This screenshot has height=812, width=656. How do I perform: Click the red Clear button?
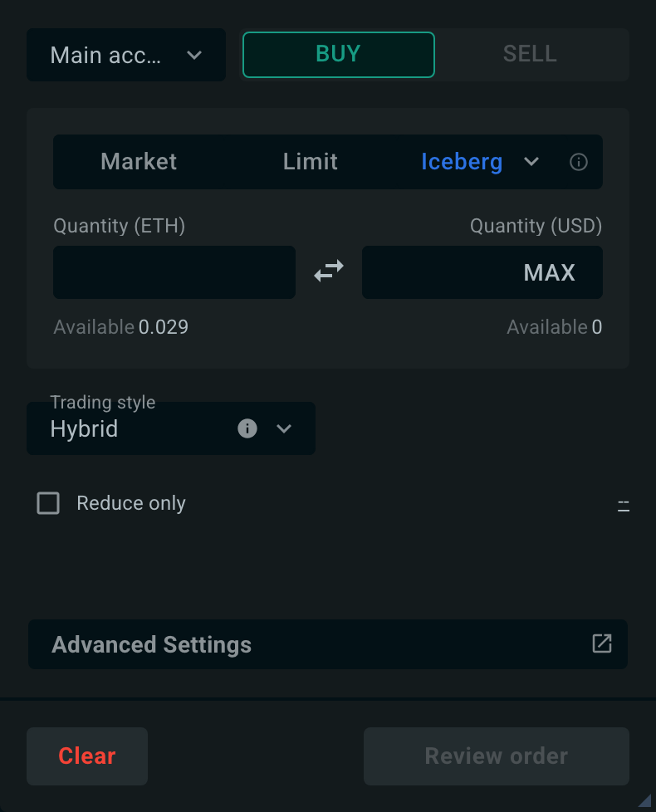point(87,756)
